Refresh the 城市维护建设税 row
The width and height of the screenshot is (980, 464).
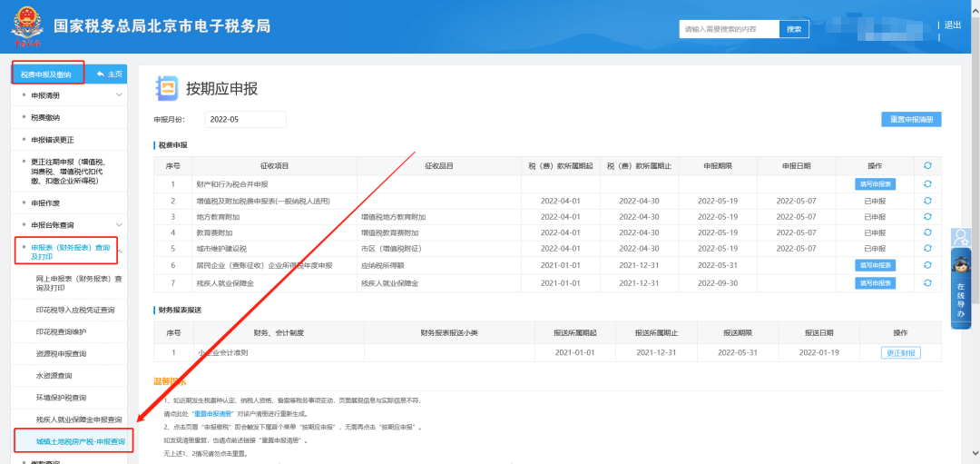click(926, 248)
